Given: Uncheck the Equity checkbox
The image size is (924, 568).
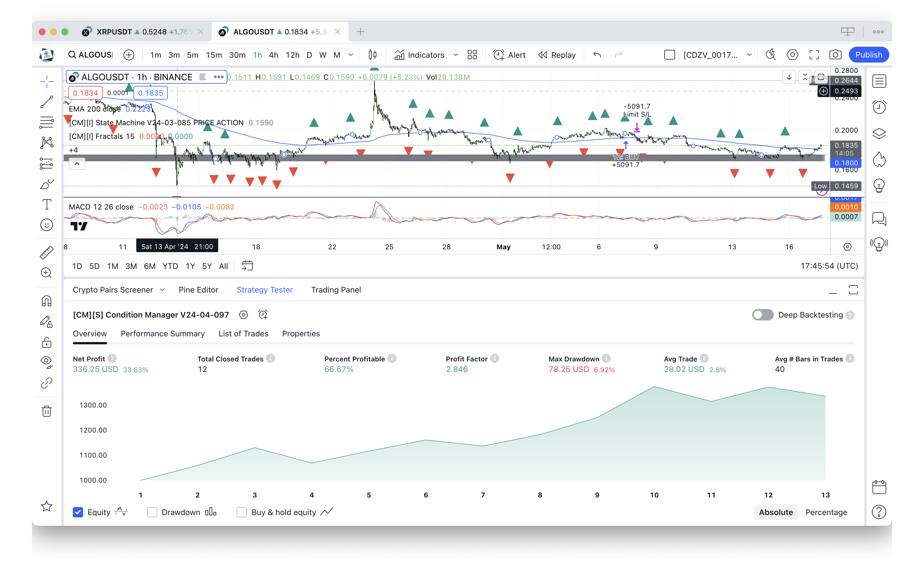Looking at the screenshot, I should (x=78, y=512).
